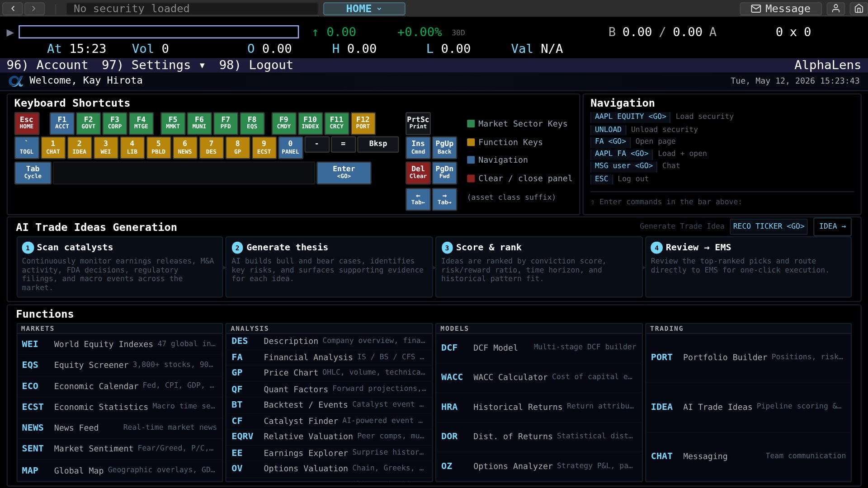The width and height of the screenshot is (868, 488).
Task: Click the IDEA arrow button
Action: (832, 226)
